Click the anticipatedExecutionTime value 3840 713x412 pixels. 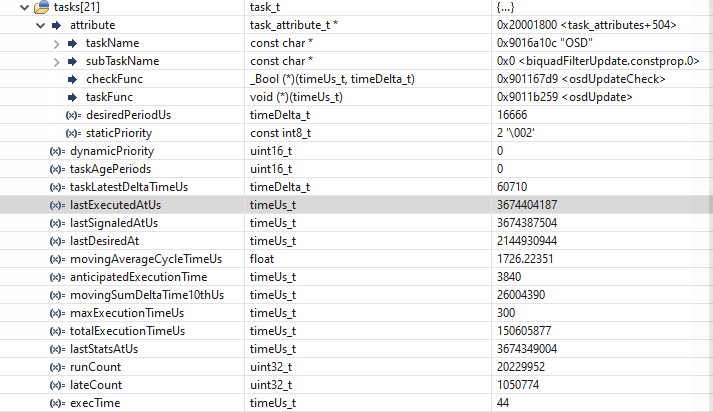[509, 277]
